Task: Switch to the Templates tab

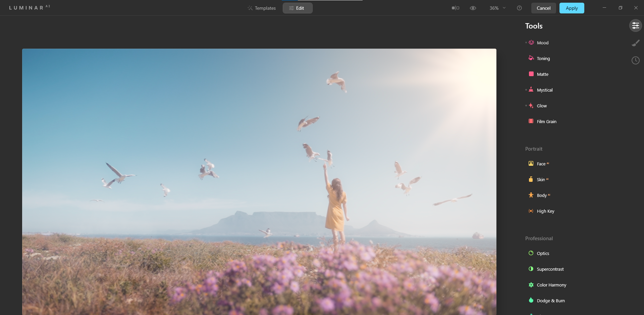Action: tap(262, 8)
